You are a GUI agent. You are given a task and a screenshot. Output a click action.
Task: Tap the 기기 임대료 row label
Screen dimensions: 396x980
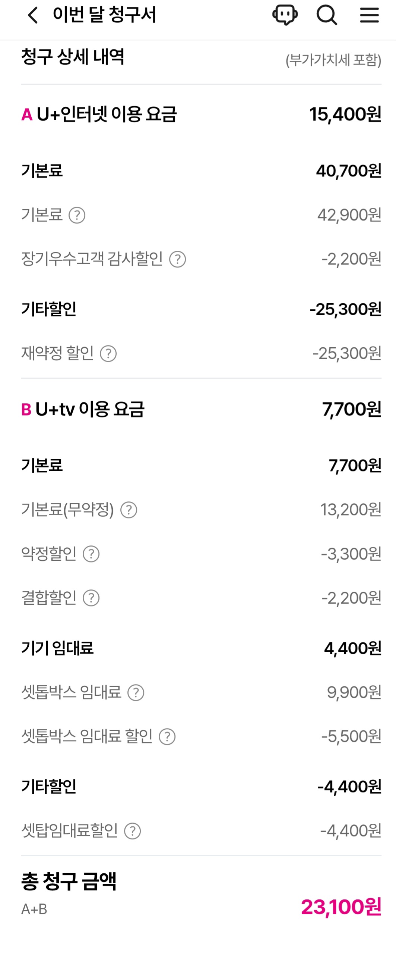point(57,648)
